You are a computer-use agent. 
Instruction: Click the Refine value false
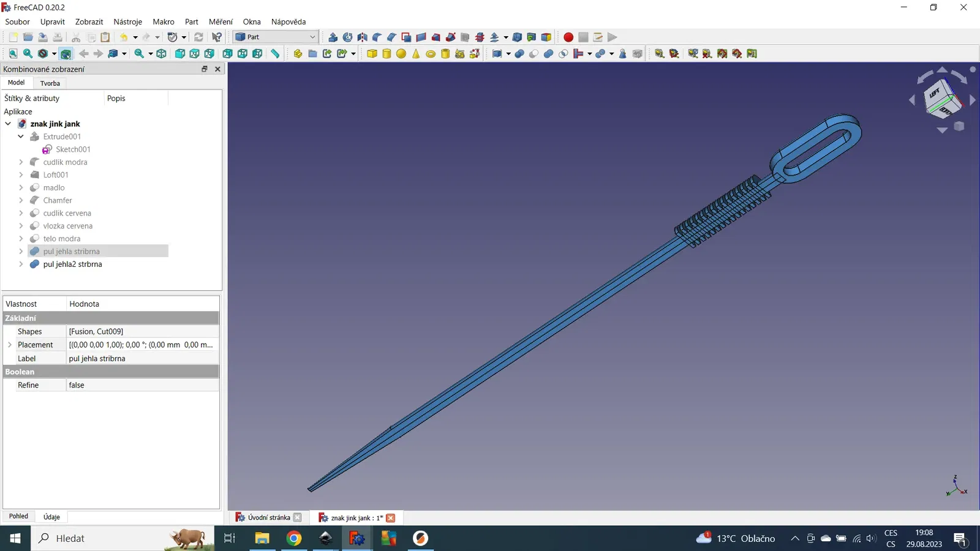click(x=142, y=385)
